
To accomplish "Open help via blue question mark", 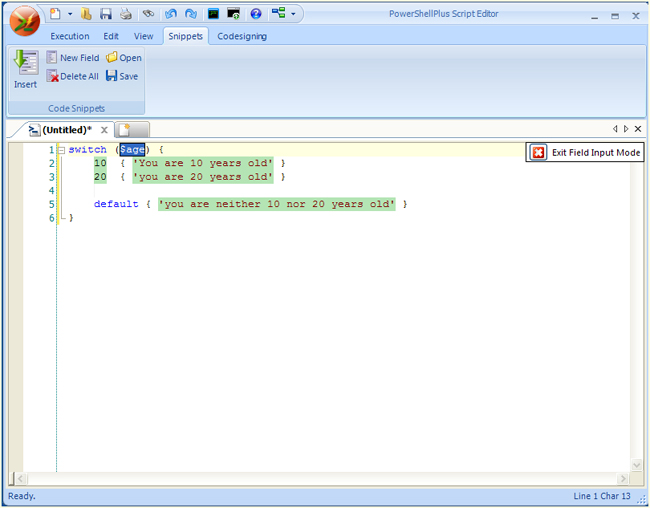I will pos(256,14).
